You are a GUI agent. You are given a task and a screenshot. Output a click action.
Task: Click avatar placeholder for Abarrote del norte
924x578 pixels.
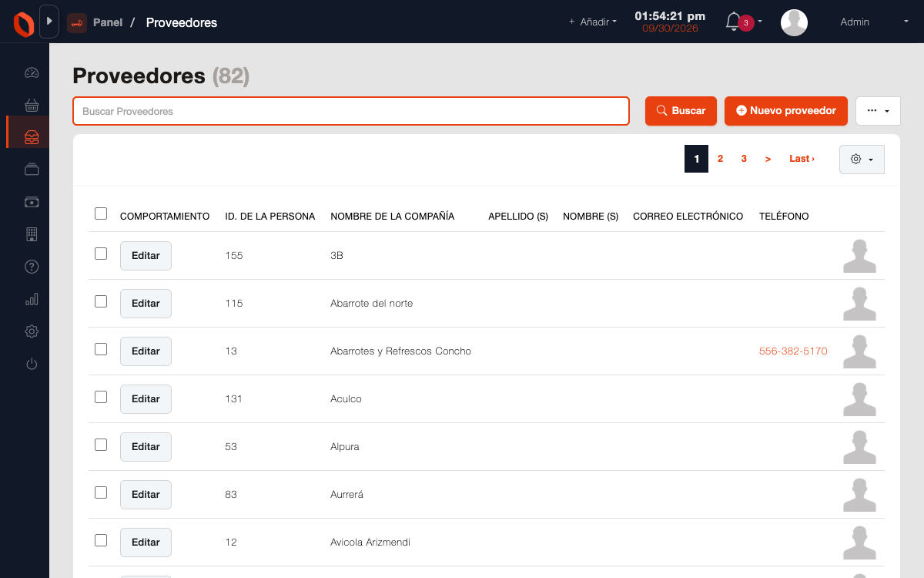[x=859, y=304]
